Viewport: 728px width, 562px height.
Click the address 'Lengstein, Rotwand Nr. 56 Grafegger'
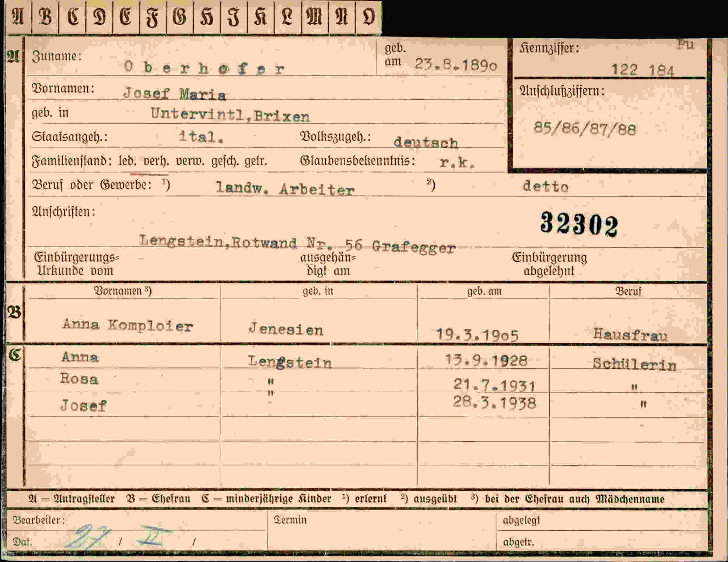coord(297,245)
